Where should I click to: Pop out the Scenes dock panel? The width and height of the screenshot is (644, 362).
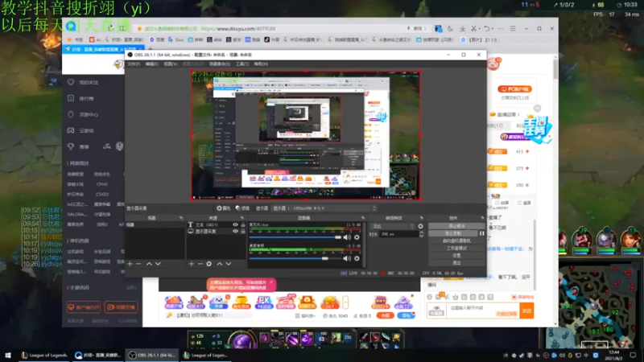coord(180,218)
